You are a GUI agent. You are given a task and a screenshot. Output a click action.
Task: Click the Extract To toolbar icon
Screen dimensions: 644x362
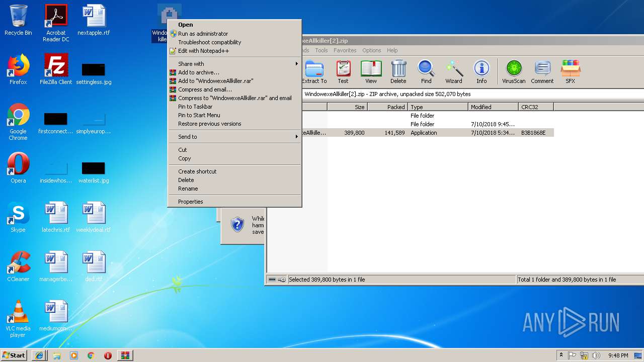pos(314,72)
